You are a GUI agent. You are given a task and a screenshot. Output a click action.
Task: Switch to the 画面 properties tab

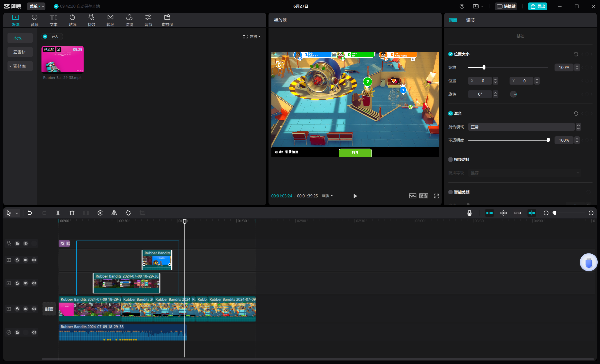coord(453,20)
